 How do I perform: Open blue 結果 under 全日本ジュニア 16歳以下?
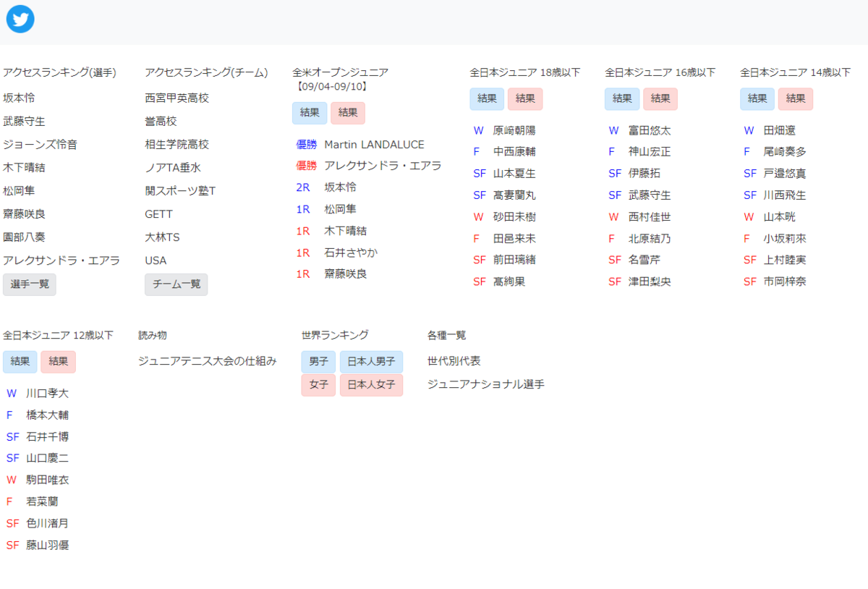point(622,99)
